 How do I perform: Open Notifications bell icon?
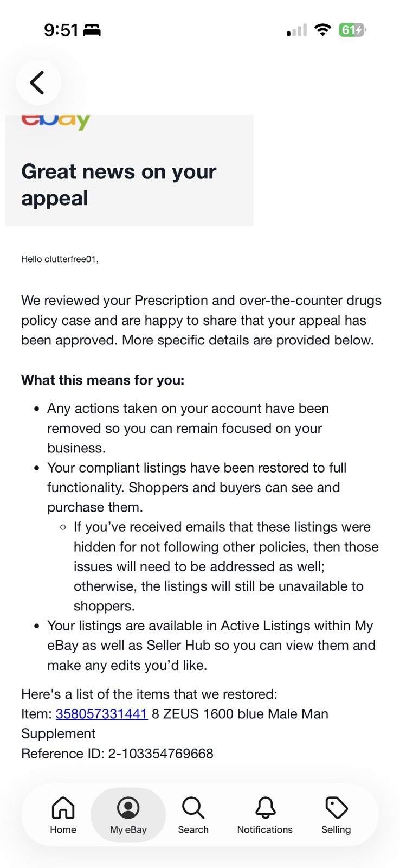(265, 807)
